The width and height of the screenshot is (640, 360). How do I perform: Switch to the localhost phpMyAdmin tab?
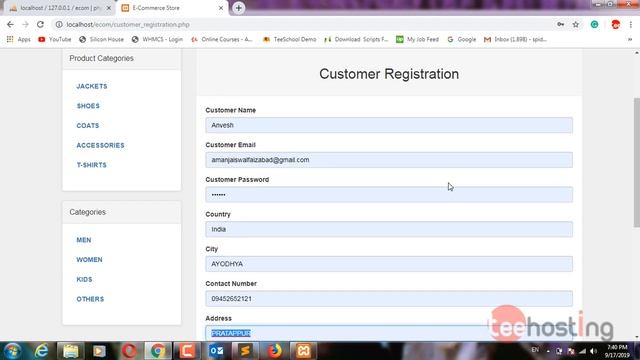point(59,8)
